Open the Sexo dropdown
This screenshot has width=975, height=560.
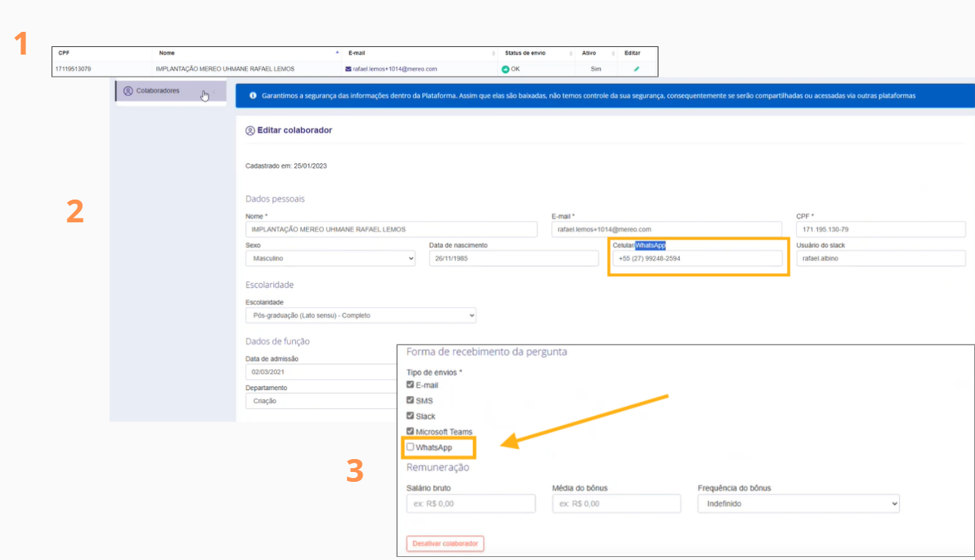coord(330,259)
